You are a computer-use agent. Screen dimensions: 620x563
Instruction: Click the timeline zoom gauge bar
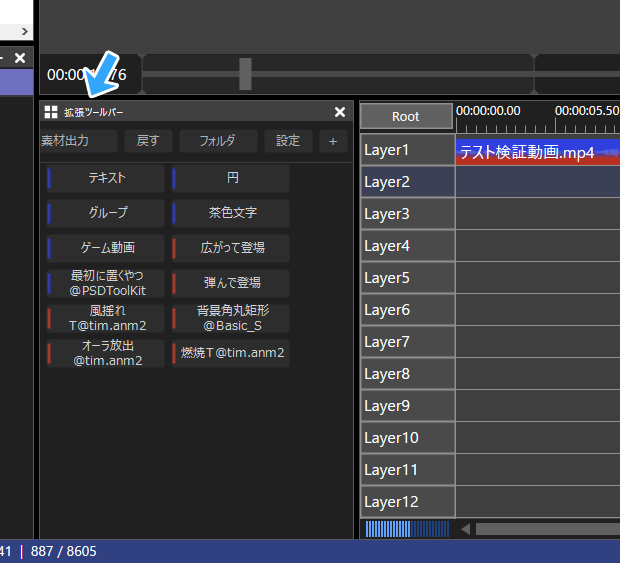[407, 529]
